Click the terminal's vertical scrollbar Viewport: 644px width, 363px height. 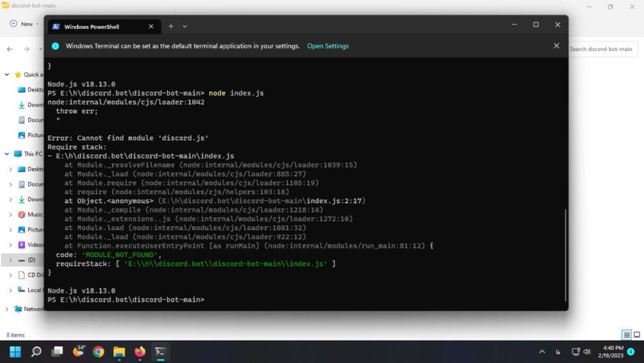tap(565, 254)
